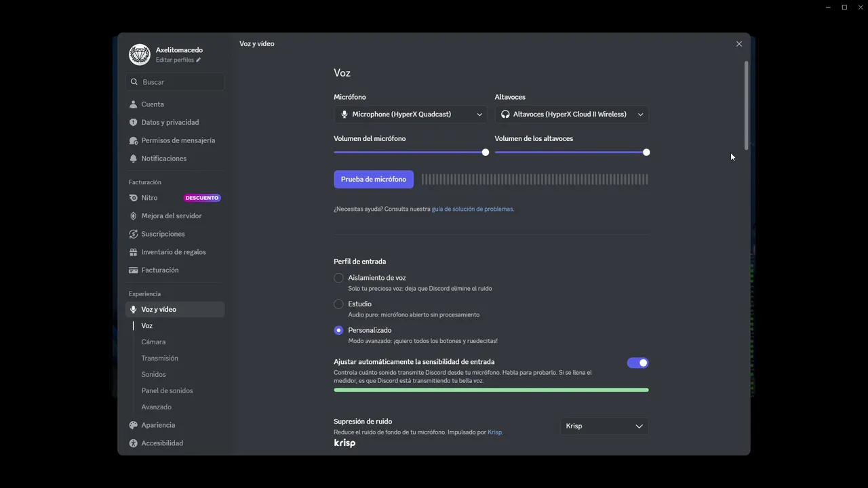Minimize the window from the title bar
The image size is (868, 488).
pyautogui.click(x=828, y=7)
